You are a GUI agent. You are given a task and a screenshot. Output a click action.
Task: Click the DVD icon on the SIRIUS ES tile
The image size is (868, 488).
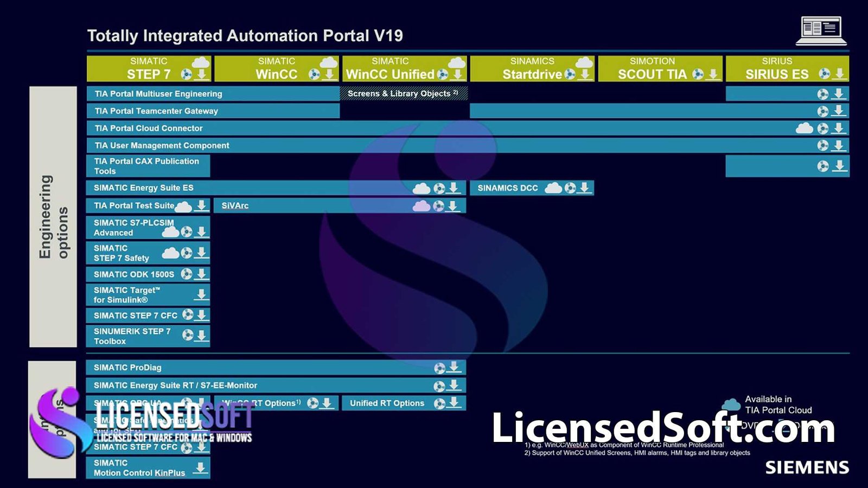pyautogui.click(x=825, y=74)
